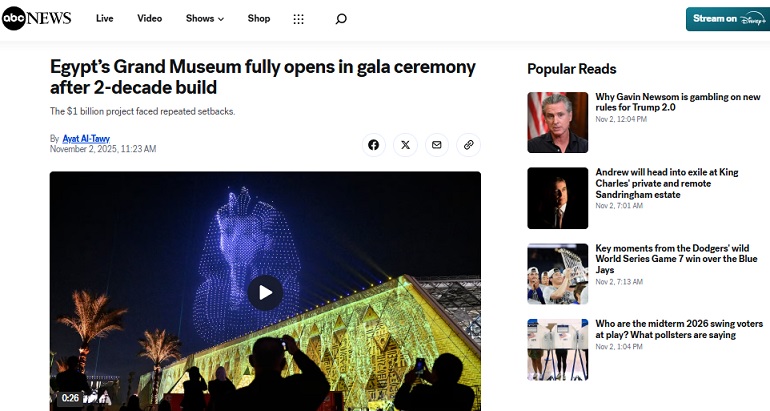
Task: Share the article by email envelope icon
Action: click(437, 145)
